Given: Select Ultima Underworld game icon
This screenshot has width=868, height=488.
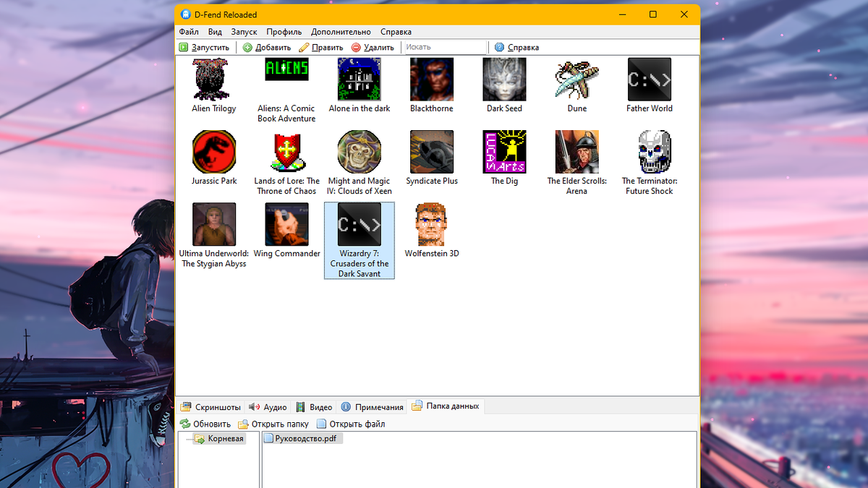Looking at the screenshot, I should pos(214,224).
